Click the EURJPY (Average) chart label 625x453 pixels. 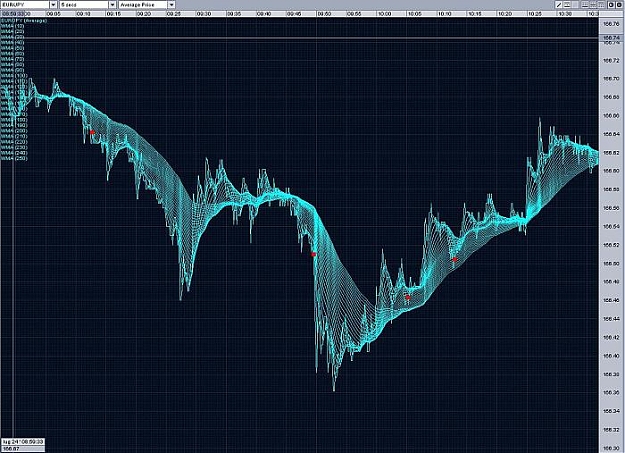[24, 20]
